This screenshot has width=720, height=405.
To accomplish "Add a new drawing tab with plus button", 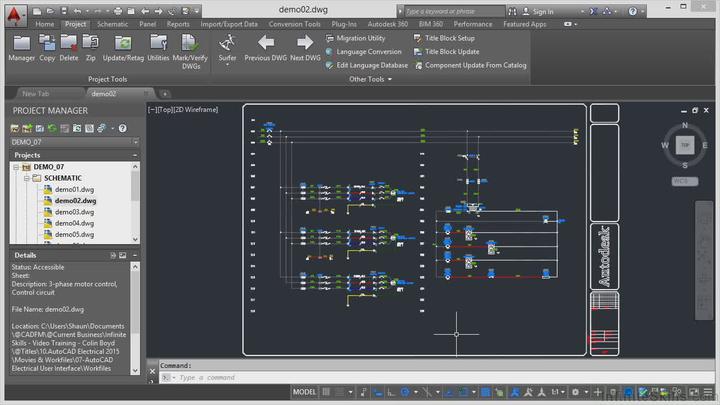I will click(x=165, y=94).
